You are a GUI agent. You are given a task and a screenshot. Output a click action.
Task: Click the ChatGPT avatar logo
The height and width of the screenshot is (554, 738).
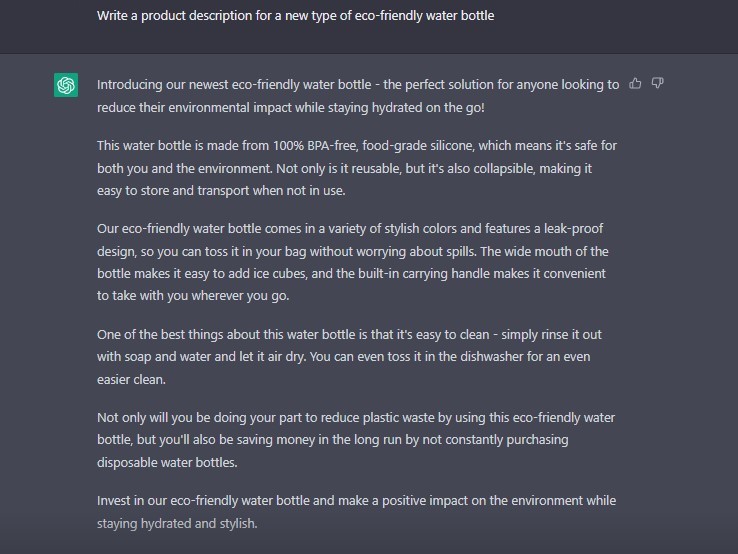coord(66,85)
